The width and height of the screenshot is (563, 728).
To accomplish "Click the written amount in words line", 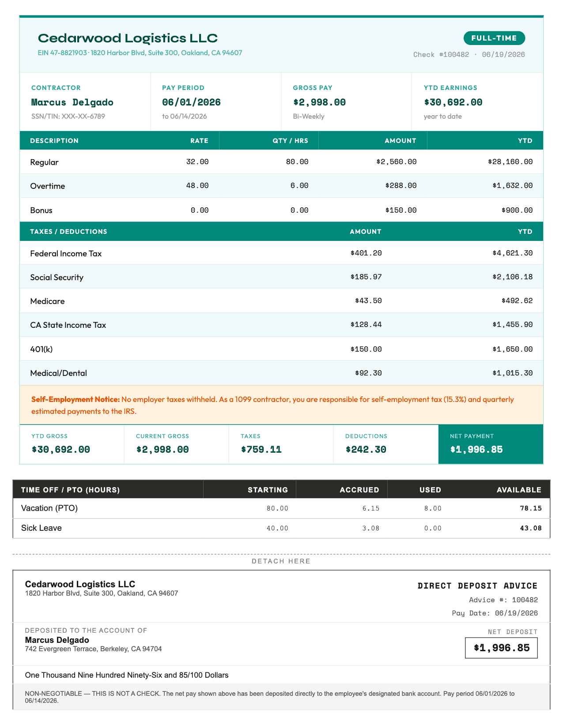I will click(127, 675).
